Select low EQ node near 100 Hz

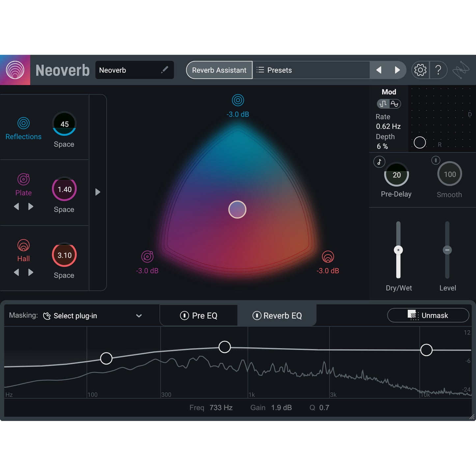[106, 358]
